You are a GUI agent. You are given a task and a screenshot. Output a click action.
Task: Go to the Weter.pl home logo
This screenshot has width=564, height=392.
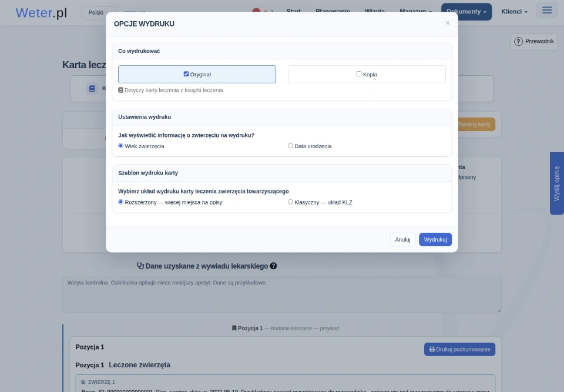(41, 12)
